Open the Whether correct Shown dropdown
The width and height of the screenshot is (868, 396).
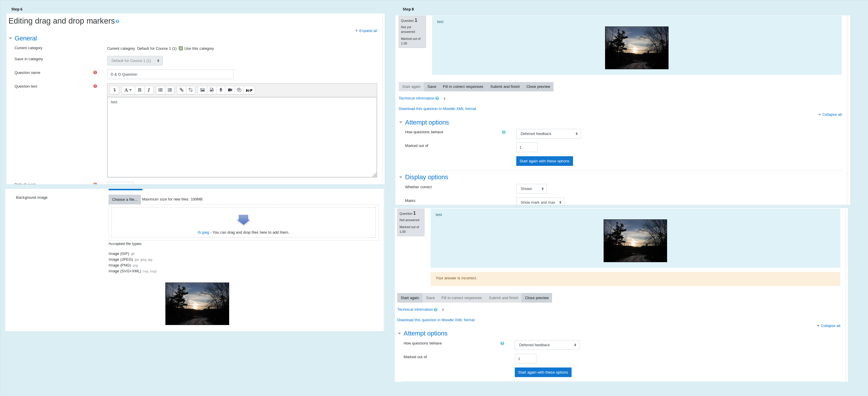click(531, 189)
